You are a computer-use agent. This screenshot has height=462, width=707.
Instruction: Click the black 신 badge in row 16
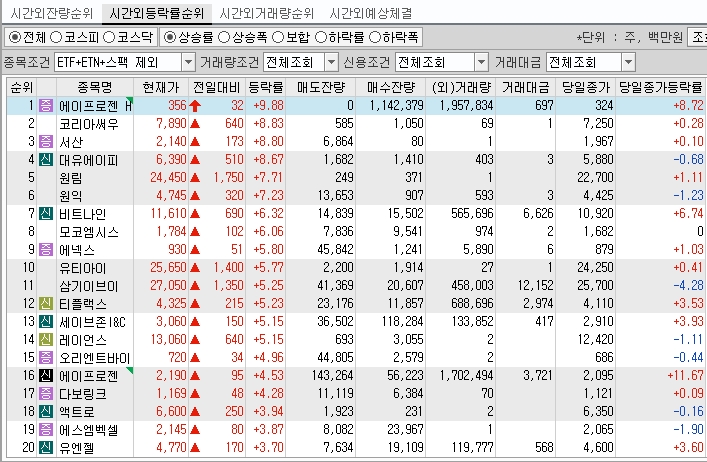[46, 376]
